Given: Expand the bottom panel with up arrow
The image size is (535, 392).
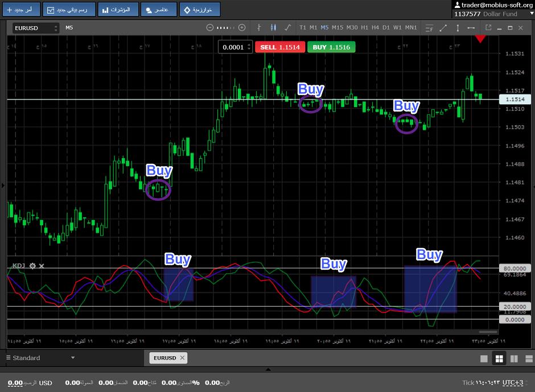Looking at the screenshot, I should point(268,369).
